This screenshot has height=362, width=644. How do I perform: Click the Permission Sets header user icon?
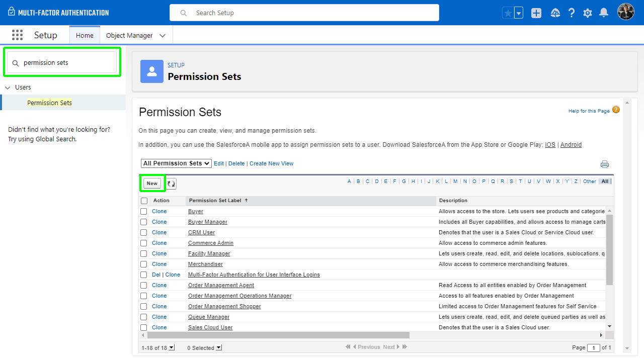point(152,71)
